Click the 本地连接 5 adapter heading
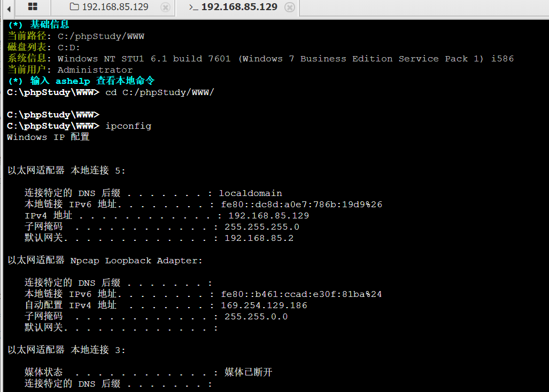Image resolution: width=549 pixels, height=392 pixels. tap(66, 171)
